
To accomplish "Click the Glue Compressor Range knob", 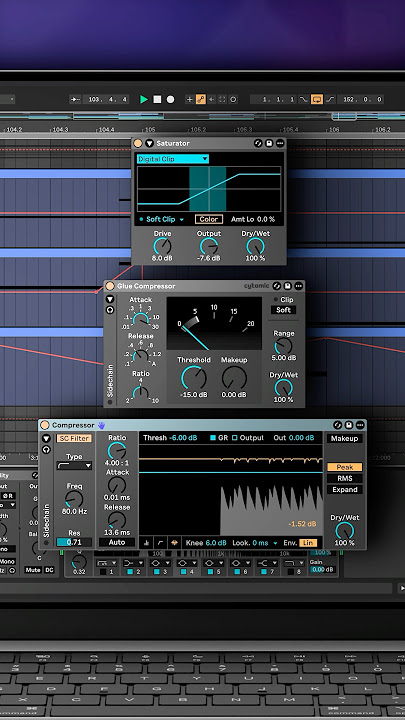I will coord(283,346).
